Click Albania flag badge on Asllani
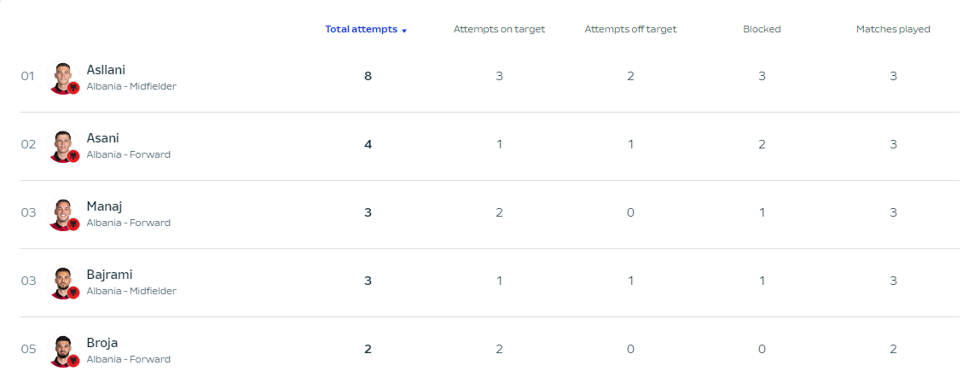 coord(73,88)
